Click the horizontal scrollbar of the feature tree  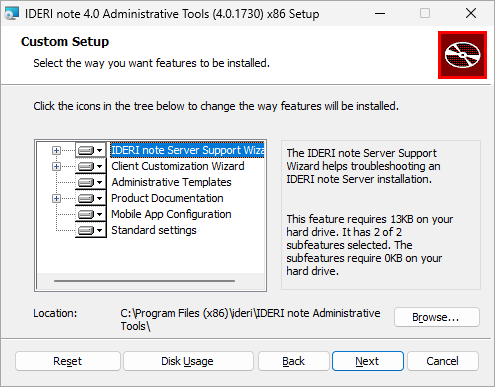pos(144,281)
